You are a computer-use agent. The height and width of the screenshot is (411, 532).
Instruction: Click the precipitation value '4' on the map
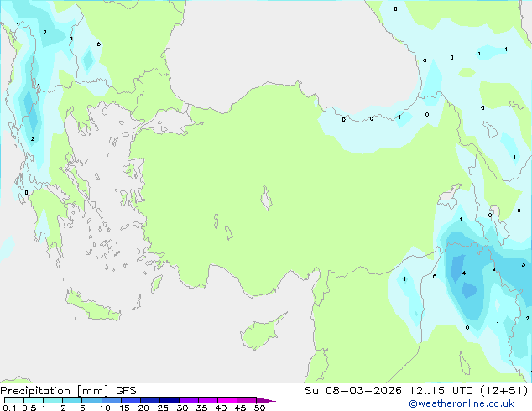[464, 273]
